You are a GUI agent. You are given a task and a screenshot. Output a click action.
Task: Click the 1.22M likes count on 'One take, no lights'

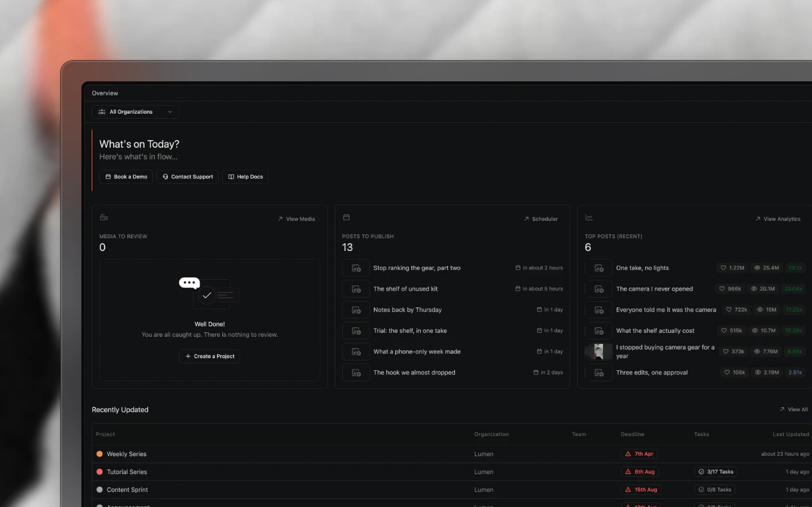pos(732,268)
